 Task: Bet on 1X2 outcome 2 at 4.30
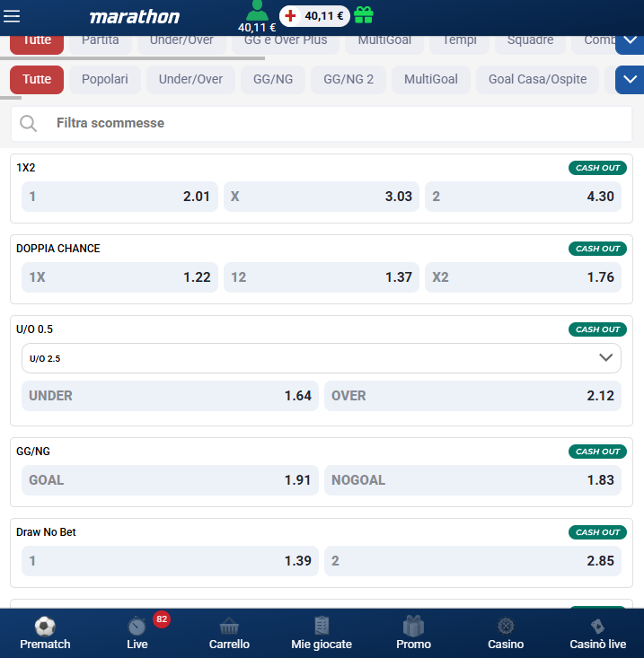523,197
